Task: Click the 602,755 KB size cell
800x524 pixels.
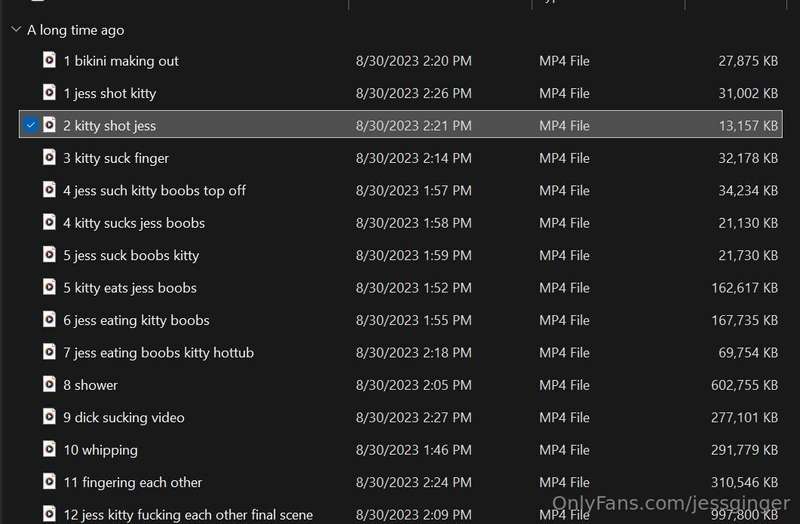Action: point(744,385)
